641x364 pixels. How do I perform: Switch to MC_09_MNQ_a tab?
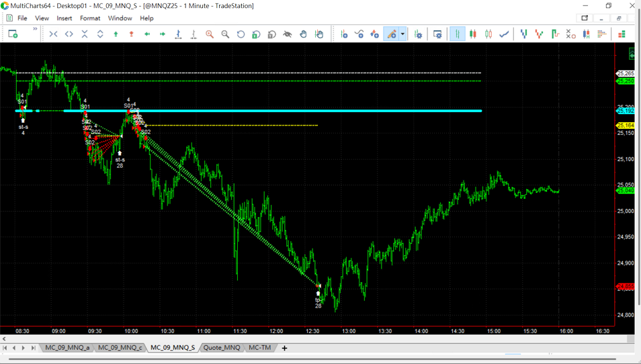coord(67,348)
